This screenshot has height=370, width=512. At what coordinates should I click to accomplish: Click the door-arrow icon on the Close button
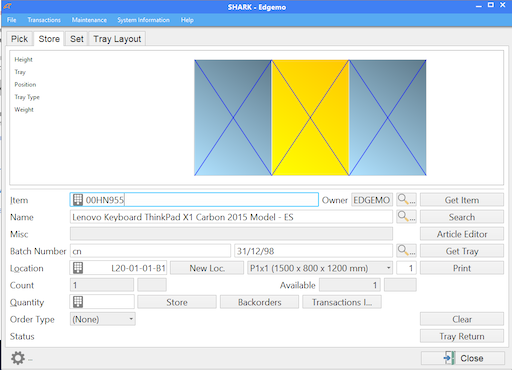click(x=449, y=358)
